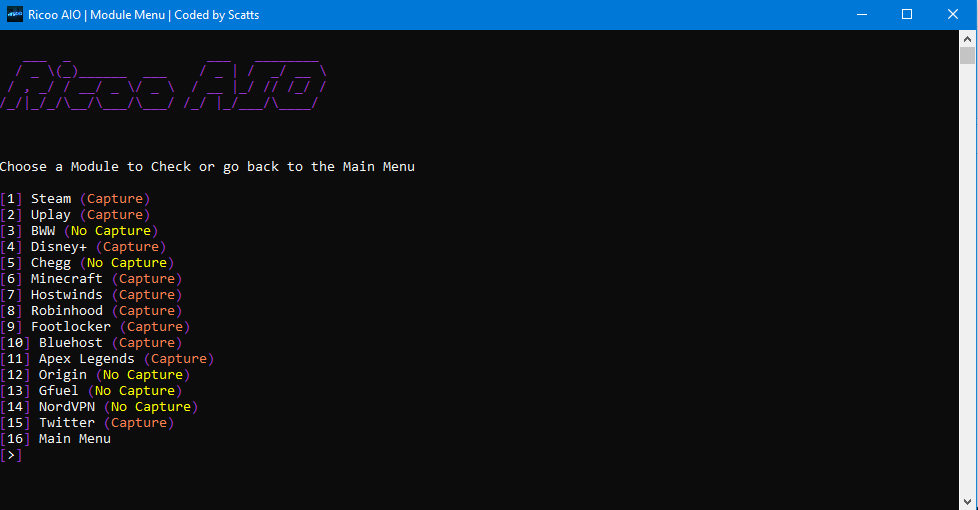978x510 pixels.
Task: Minimize the Ricoo AIO window
Action: [x=862, y=14]
